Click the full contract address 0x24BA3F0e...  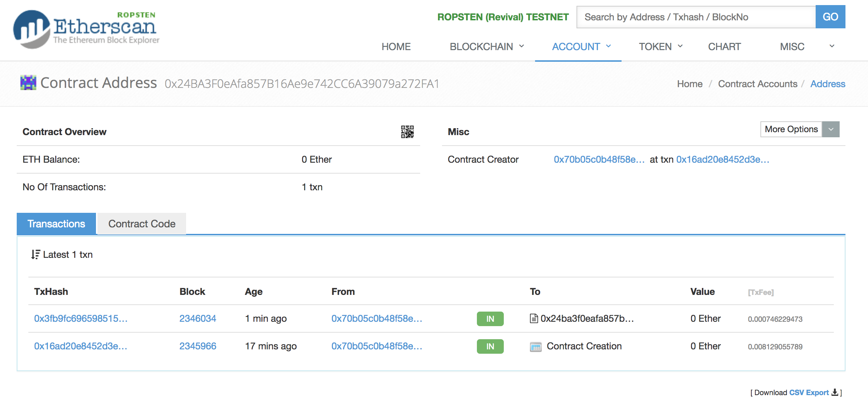302,84
